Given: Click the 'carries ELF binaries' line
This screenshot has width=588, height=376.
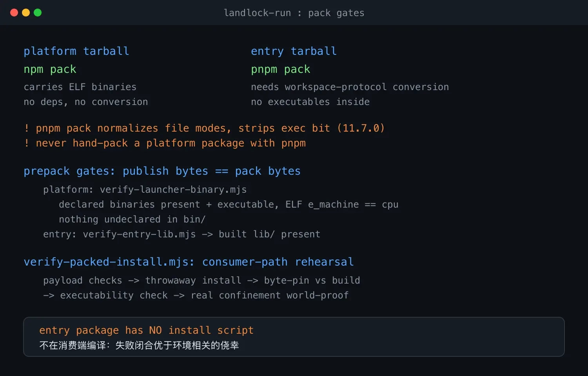Looking at the screenshot, I should tap(80, 87).
